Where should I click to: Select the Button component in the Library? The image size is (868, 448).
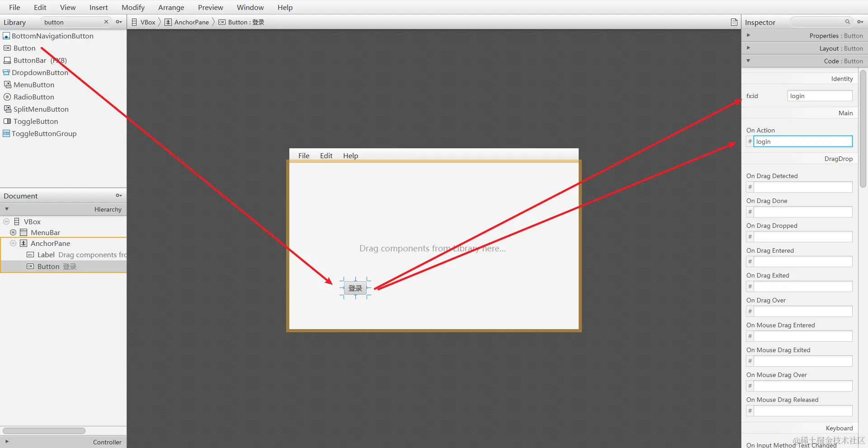(24, 48)
